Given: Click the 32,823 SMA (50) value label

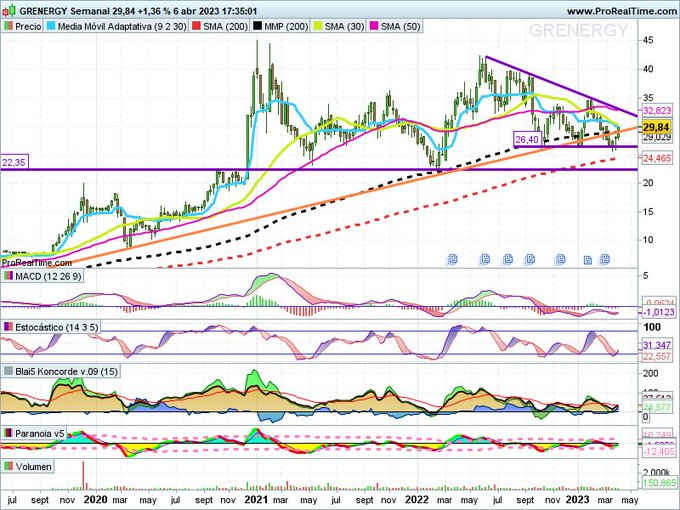Looking at the screenshot, I should click(x=657, y=111).
